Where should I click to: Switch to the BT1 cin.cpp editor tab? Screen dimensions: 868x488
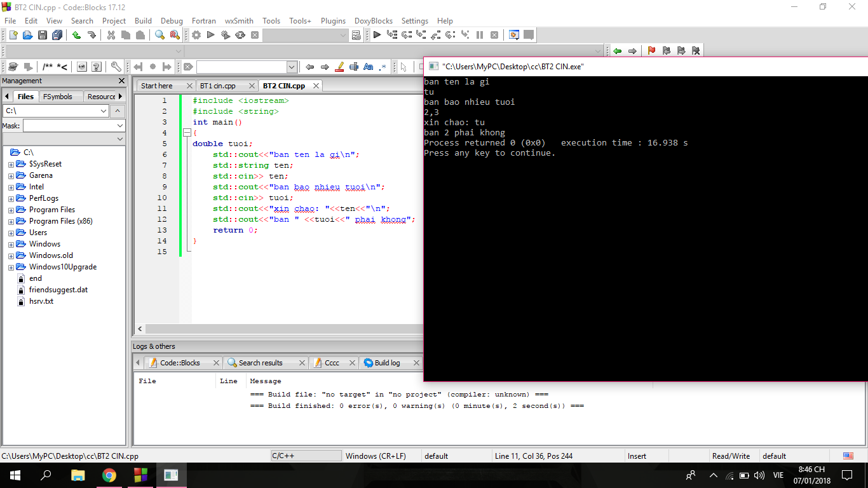point(218,86)
